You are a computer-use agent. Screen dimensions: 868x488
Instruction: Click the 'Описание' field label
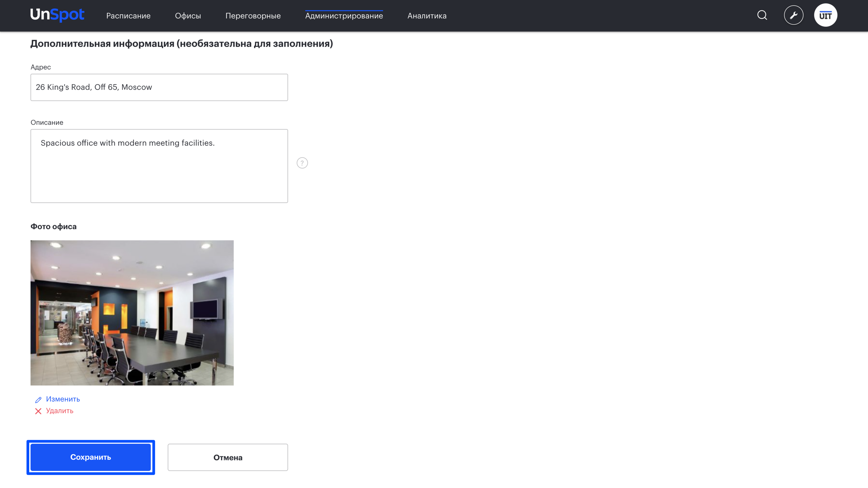coord(47,123)
